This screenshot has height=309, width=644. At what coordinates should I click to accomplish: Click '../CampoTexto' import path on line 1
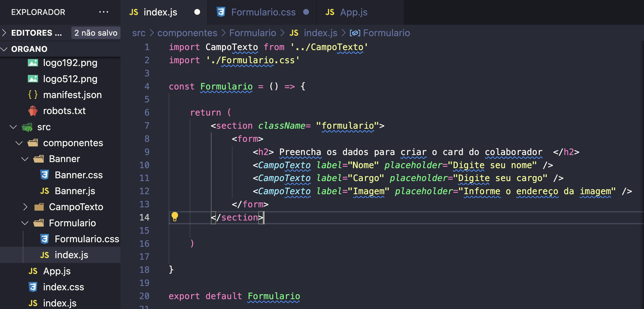[x=329, y=47]
